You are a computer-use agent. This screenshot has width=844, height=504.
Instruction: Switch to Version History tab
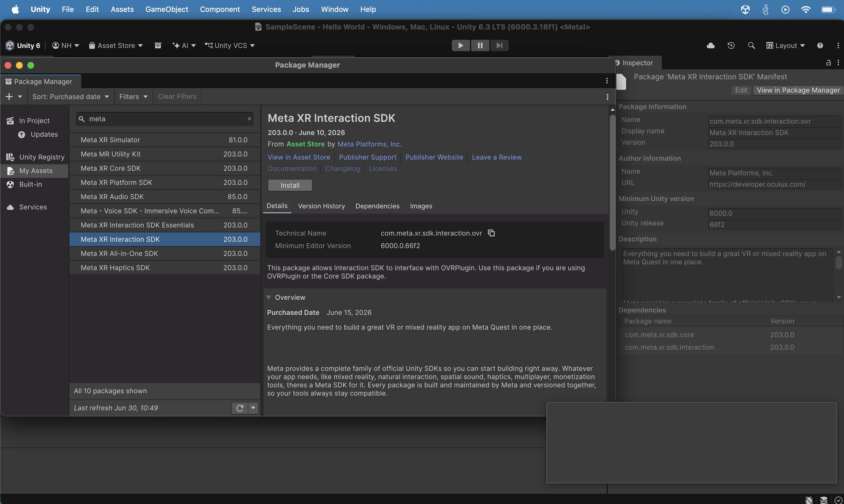[x=321, y=206]
